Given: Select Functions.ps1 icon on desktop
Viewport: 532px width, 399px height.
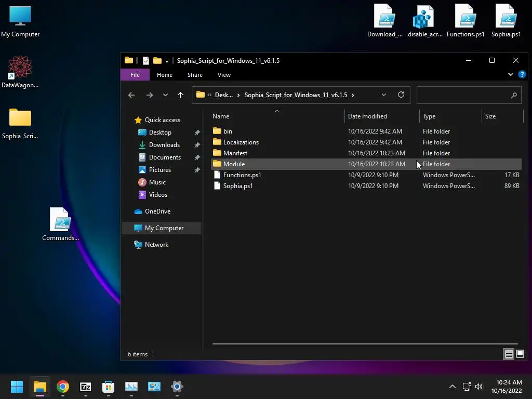Looking at the screenshot, I should click(465, 21).
